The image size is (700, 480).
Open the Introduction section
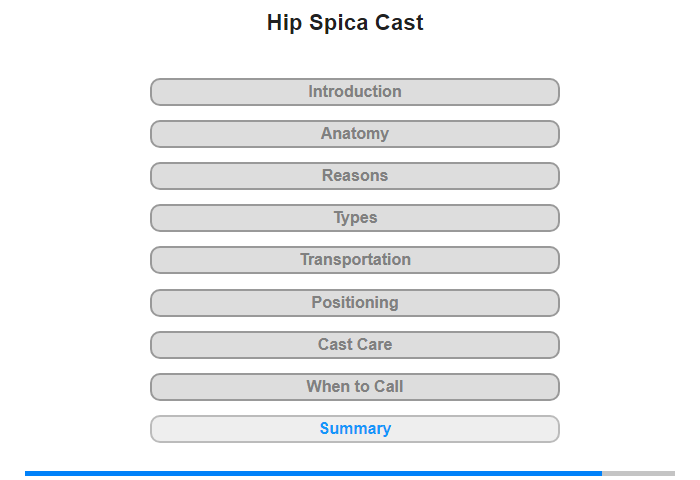coord(354,92)
